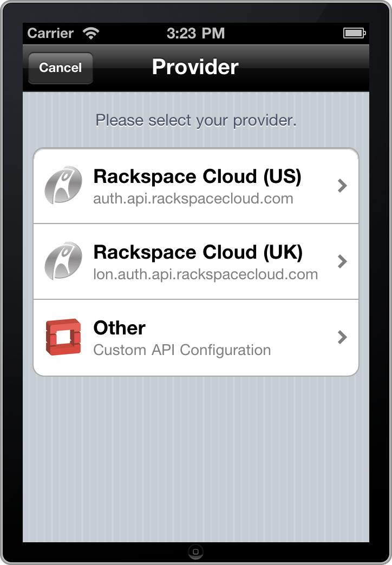Screen dimensions: 392x565
Task: Click the Rackspace logo beside the UK provider
Action: (x=63, y=260)
